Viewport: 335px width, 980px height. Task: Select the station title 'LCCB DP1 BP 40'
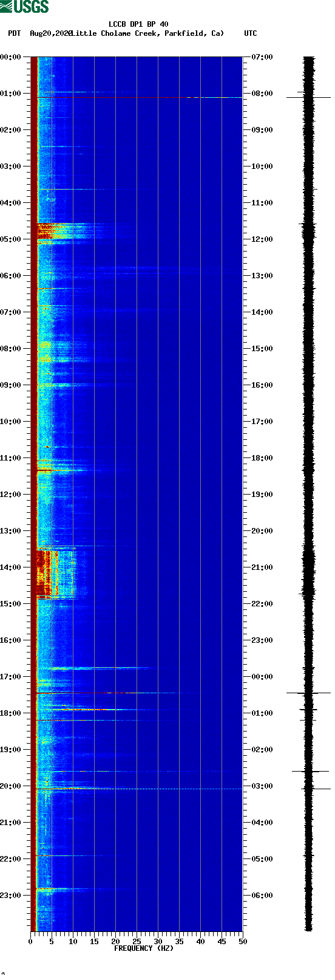[x=138, y=25]
